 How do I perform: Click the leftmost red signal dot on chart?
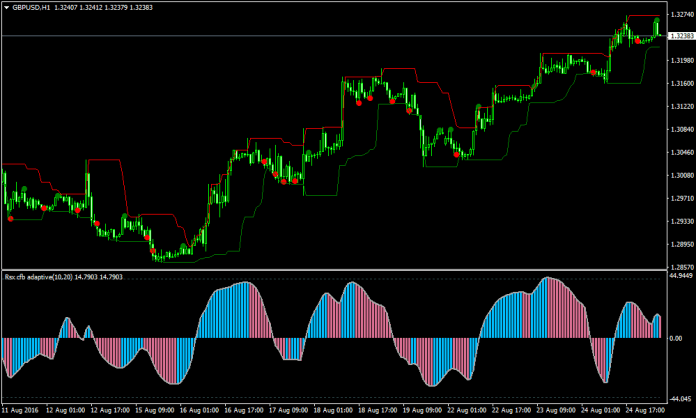tap(11, 217)
